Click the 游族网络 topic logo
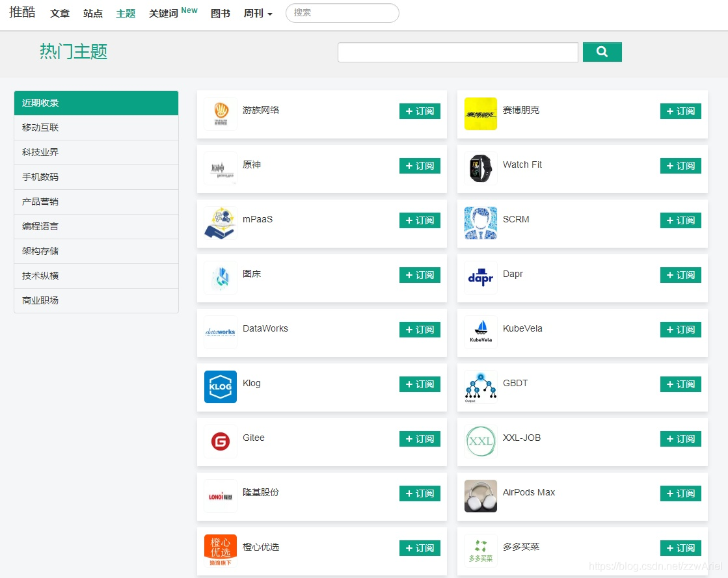The image size is (728, 578). [x=221, y=114]
